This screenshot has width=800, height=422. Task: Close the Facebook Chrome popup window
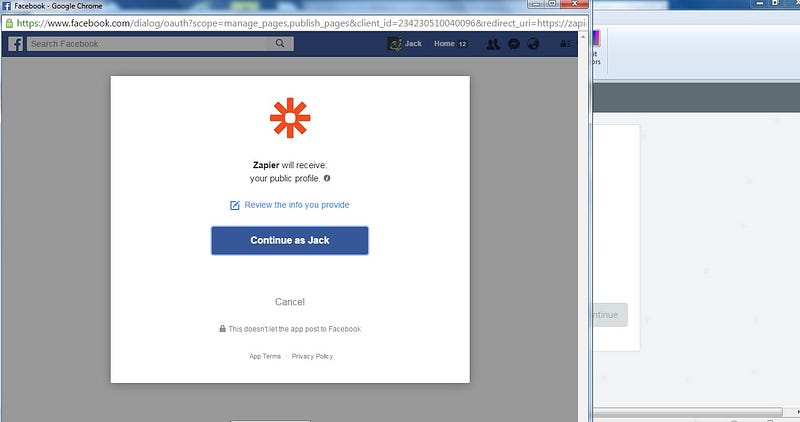pos(574,4)
